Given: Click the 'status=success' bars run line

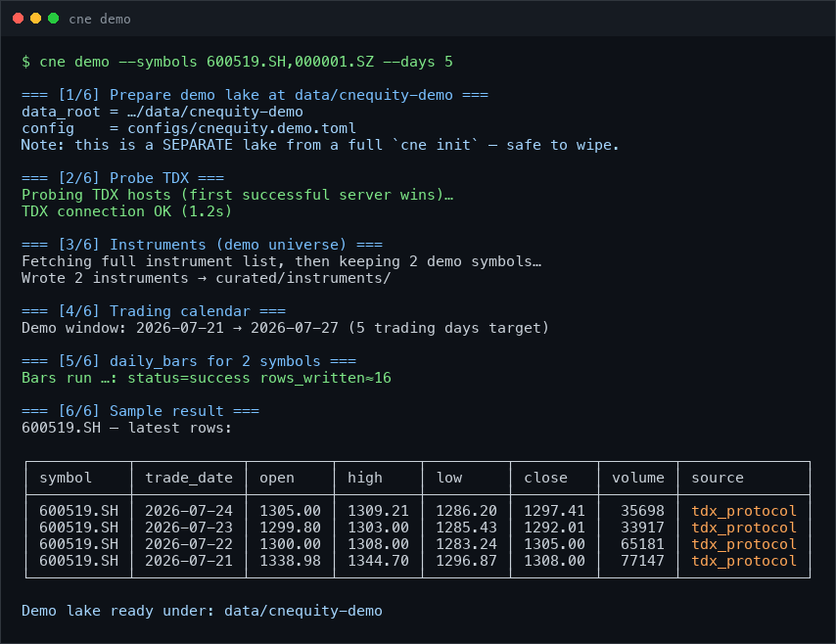Looking at the screenshot, I should [207, 378].
